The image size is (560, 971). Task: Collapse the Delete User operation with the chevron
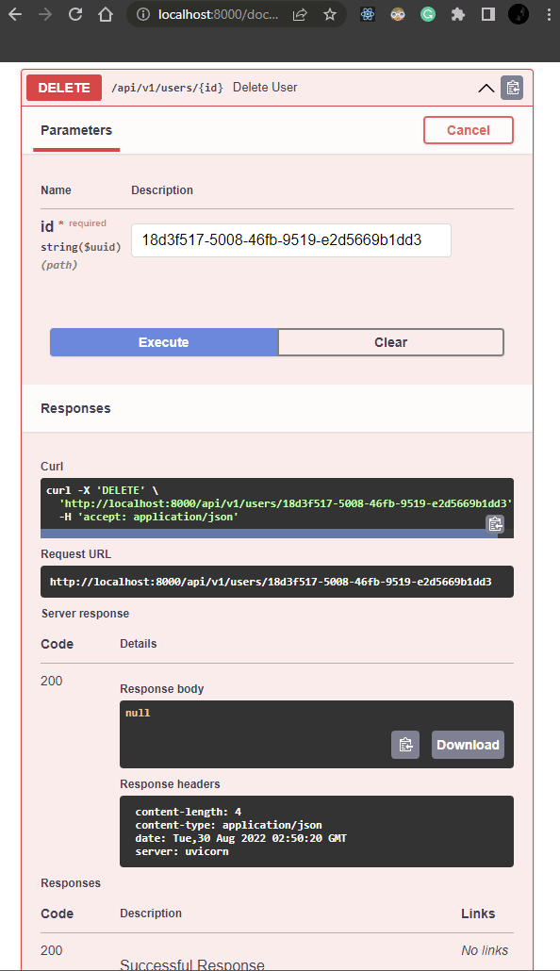tap(486, 87)
